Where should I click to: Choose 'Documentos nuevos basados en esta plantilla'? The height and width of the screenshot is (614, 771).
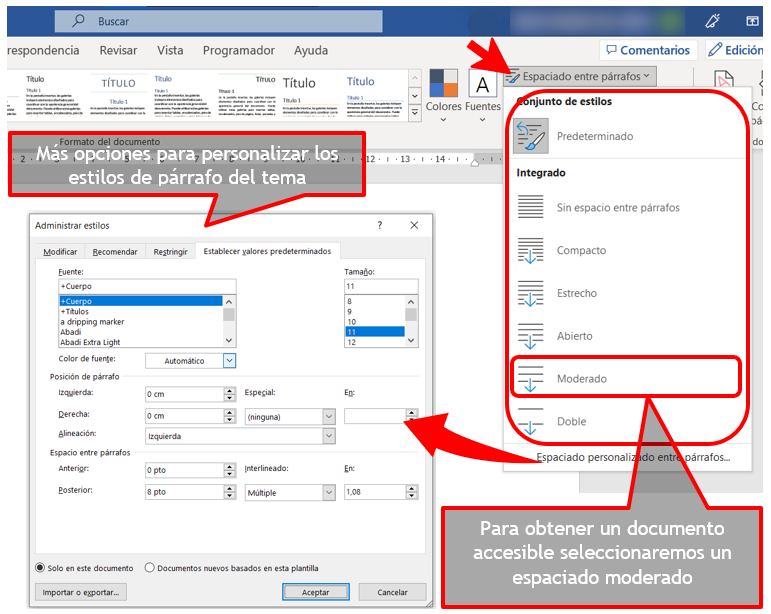[150, 568]
